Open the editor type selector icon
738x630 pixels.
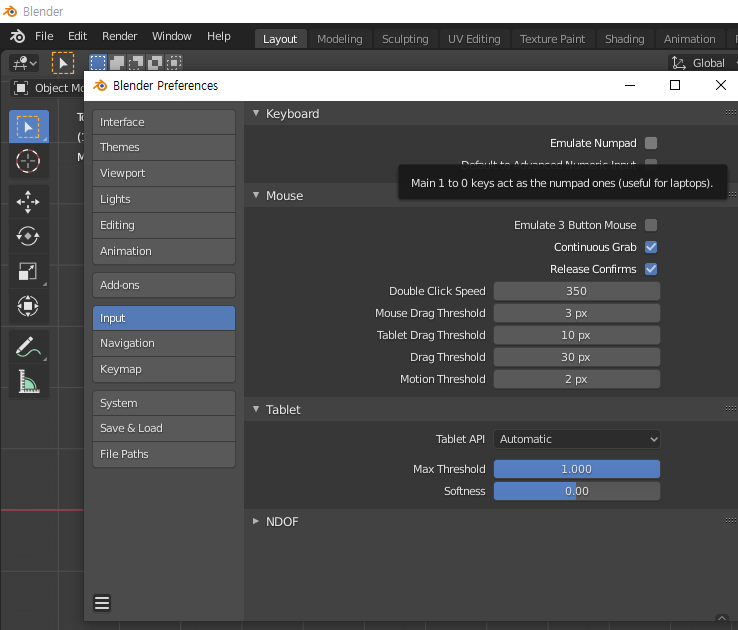(24, 63)
